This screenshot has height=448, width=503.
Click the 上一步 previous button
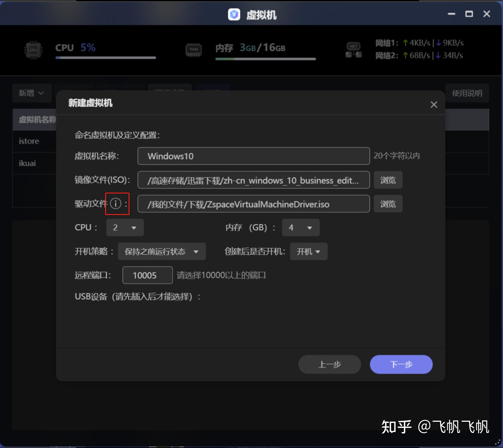coord(329,364)
